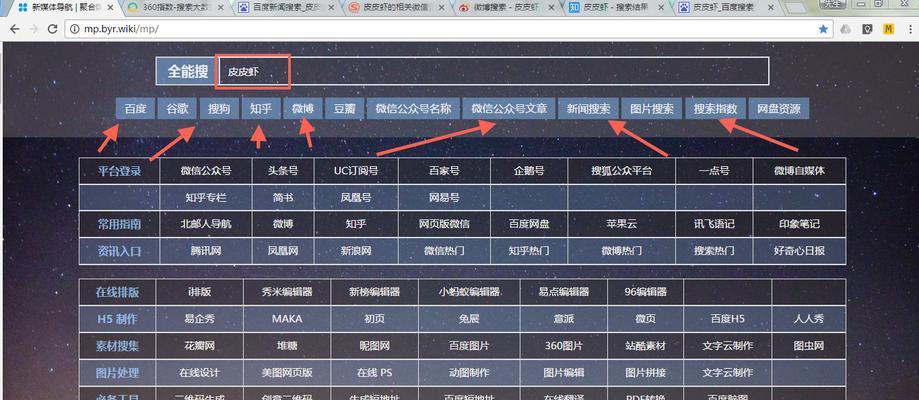Open the 头条号 link

click(x=283, y=171)
